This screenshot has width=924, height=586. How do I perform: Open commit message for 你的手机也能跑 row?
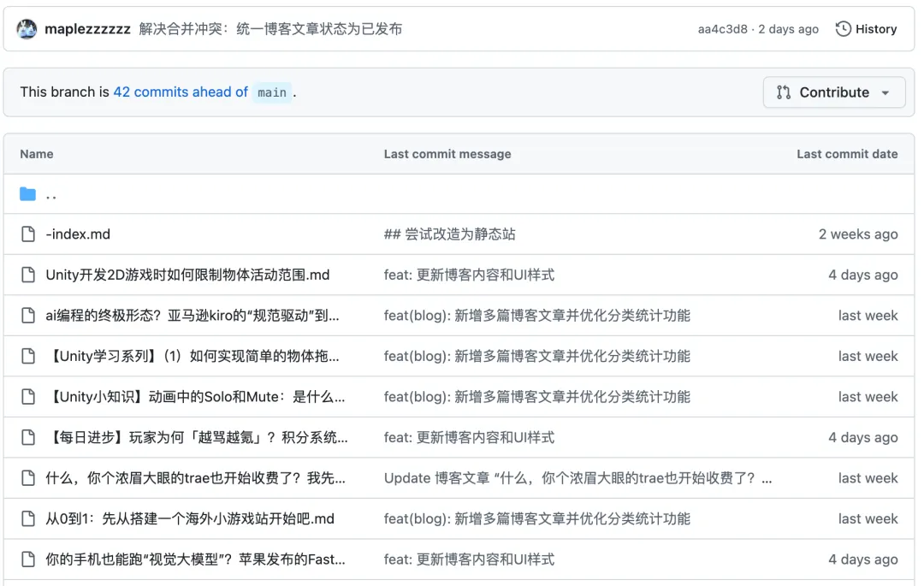(469, 559)
